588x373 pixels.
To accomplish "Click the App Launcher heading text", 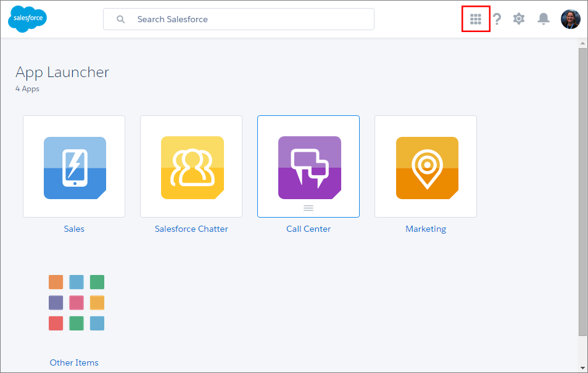I will pyautogui.click(x=62, y=72).
